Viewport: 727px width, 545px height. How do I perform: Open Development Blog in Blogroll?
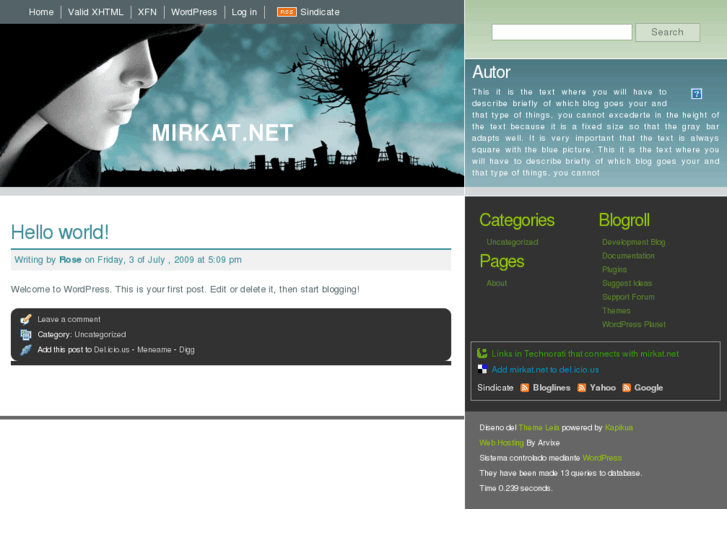click(x=633, y=242)
